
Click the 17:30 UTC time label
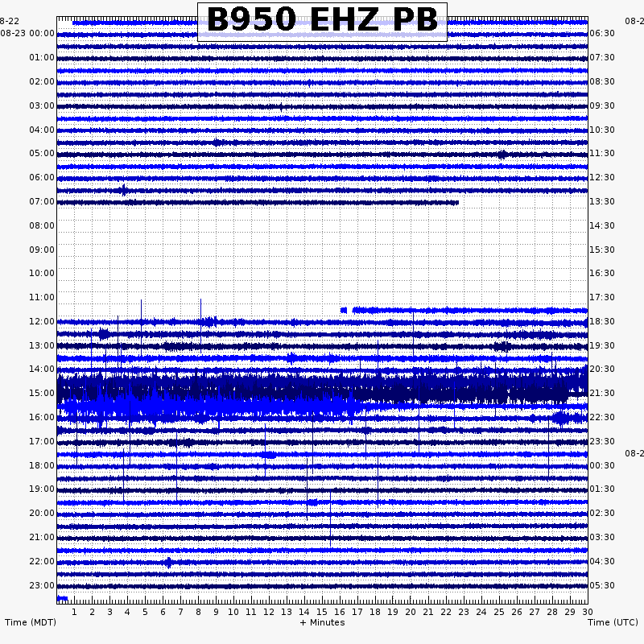(602, 297)
